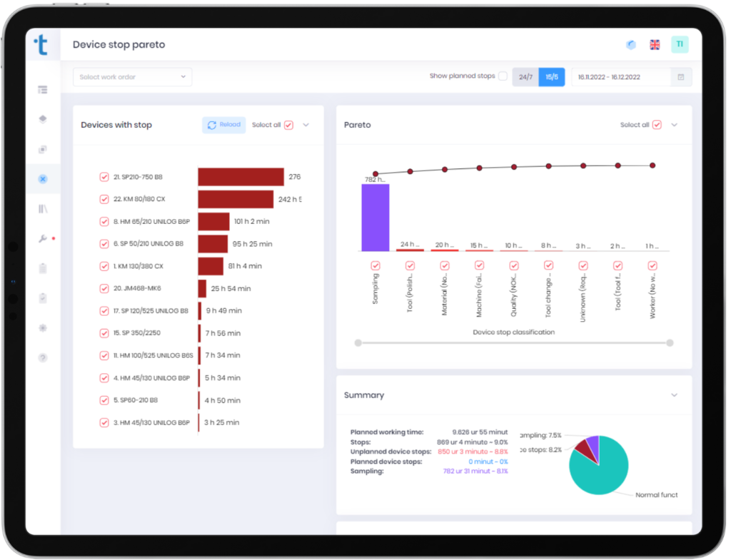Click the wrench maintenance icon in sidebar

tap(42, 238)
